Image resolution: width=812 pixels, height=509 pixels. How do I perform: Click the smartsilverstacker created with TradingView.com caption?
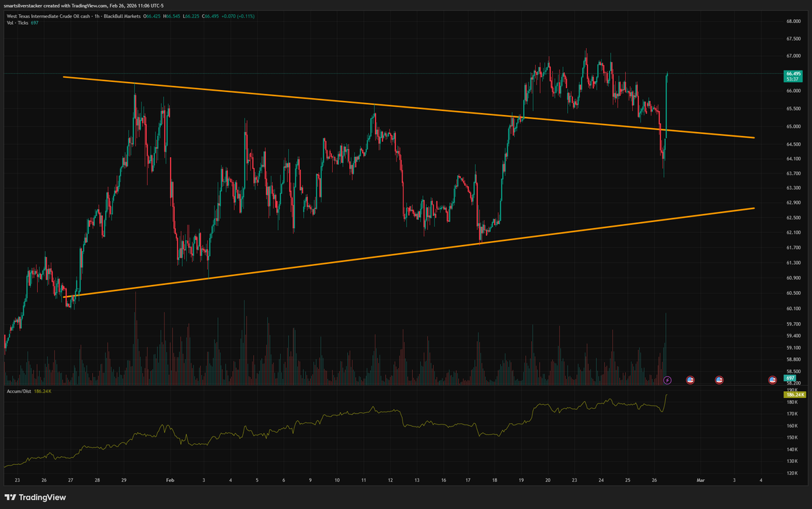[84, 6]
